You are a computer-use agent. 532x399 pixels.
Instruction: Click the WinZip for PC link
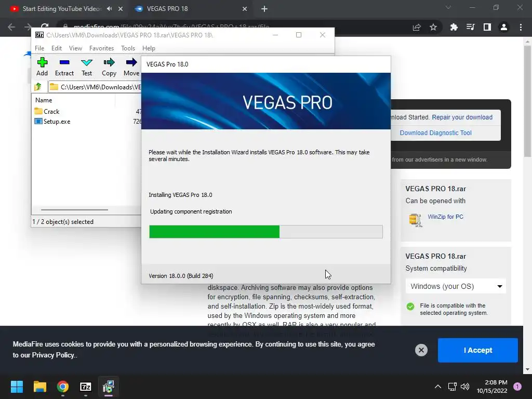445,217
